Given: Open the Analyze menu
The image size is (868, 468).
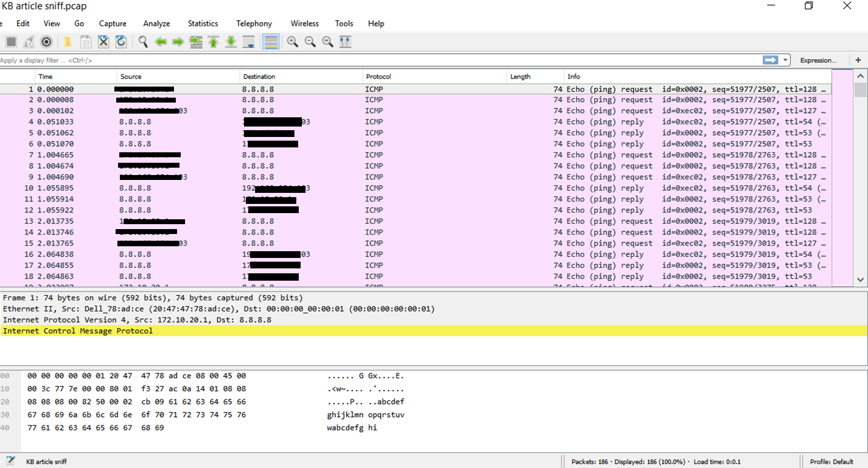Looking at the screenshot, I should 157,23.
